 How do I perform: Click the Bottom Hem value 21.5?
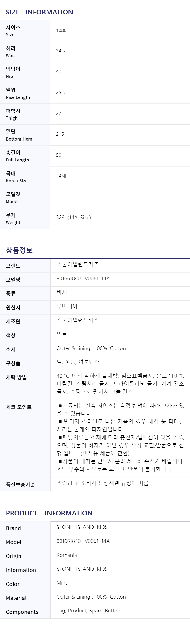[x=60, y=134]
